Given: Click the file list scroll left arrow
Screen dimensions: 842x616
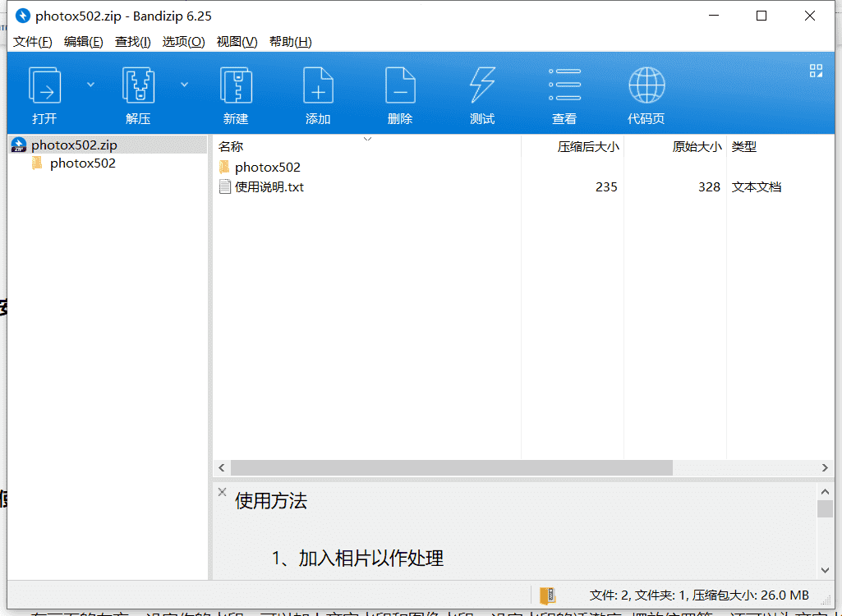Looking at the screenshot, I should (x=222, y=468).
